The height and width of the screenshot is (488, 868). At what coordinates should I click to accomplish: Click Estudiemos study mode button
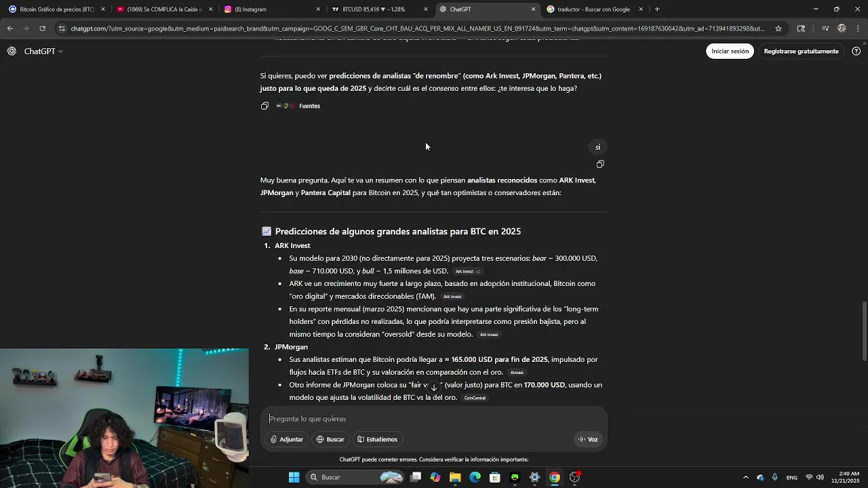tap(377, 439)
